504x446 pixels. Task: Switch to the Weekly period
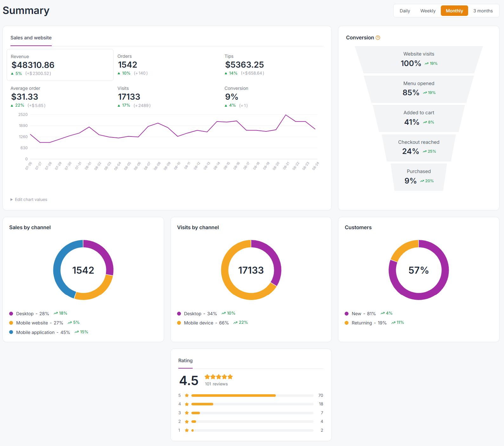coord(428,11)
